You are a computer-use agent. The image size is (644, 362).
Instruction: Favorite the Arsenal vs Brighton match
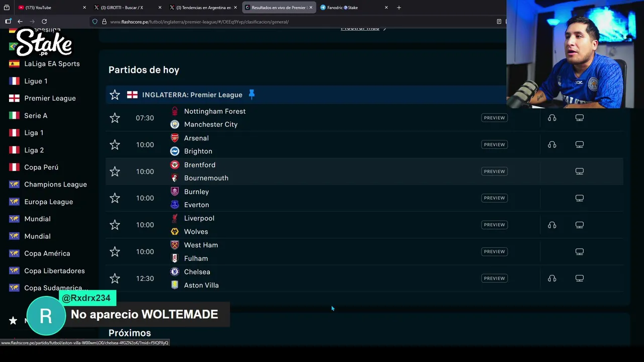click(x=115, y=145)
